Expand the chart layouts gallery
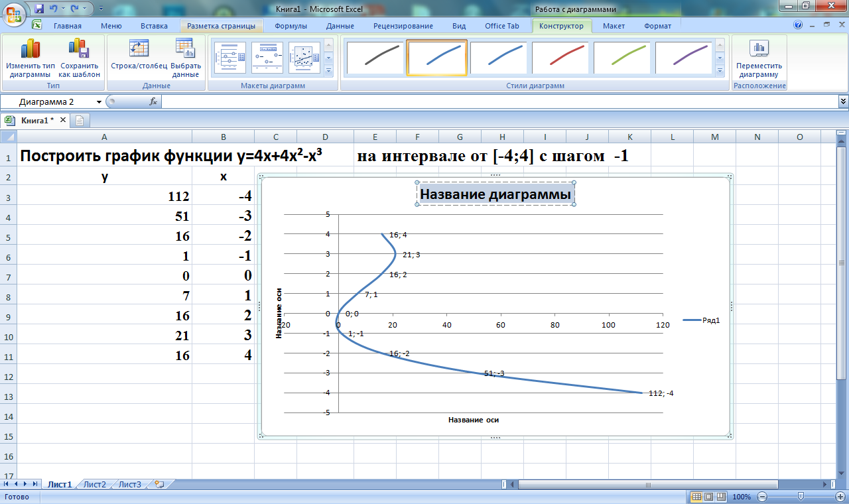 pos(328,70)
